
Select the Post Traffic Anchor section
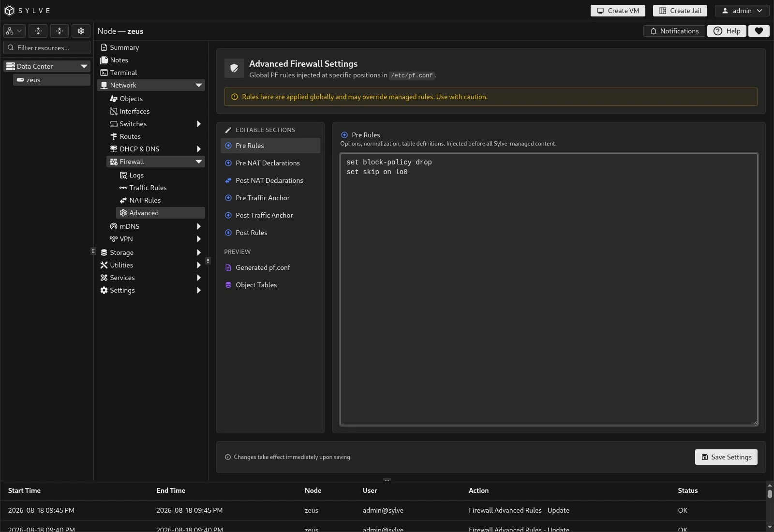pyautogui.click(x=270, y=215)
